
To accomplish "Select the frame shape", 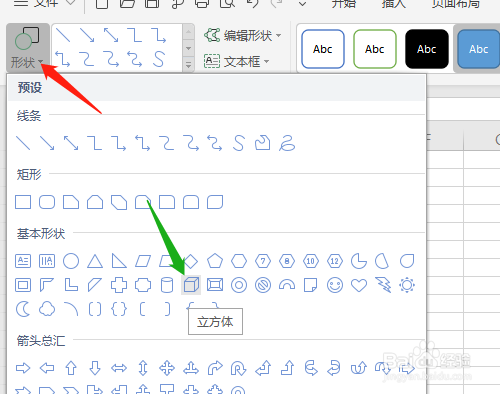I will click(x=23, y=285).
